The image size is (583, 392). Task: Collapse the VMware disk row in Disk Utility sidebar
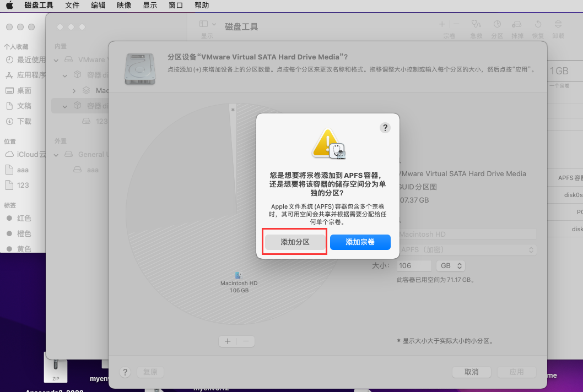56,60
